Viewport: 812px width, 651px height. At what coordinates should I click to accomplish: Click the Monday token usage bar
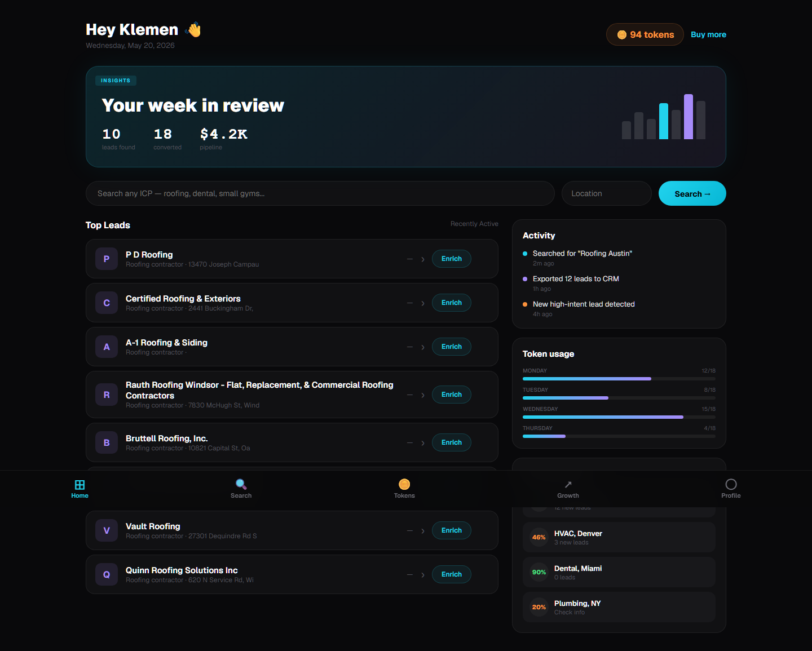coord(619,379)
